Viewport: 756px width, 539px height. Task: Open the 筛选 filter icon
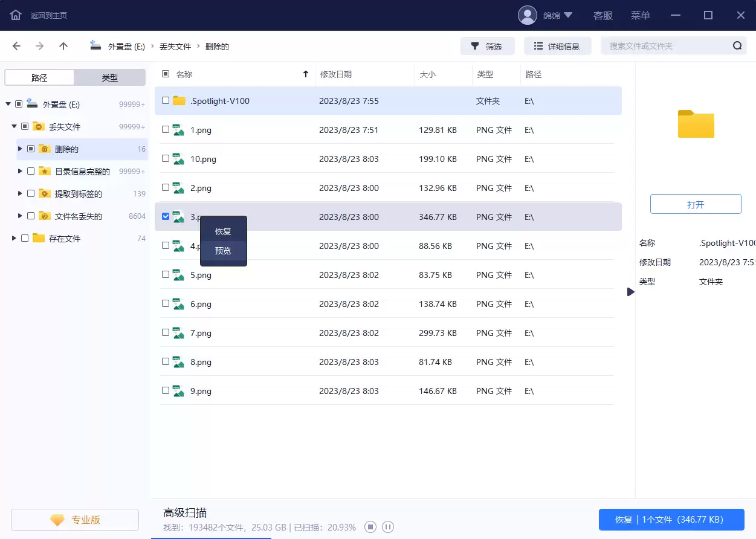tap(475, 45)
